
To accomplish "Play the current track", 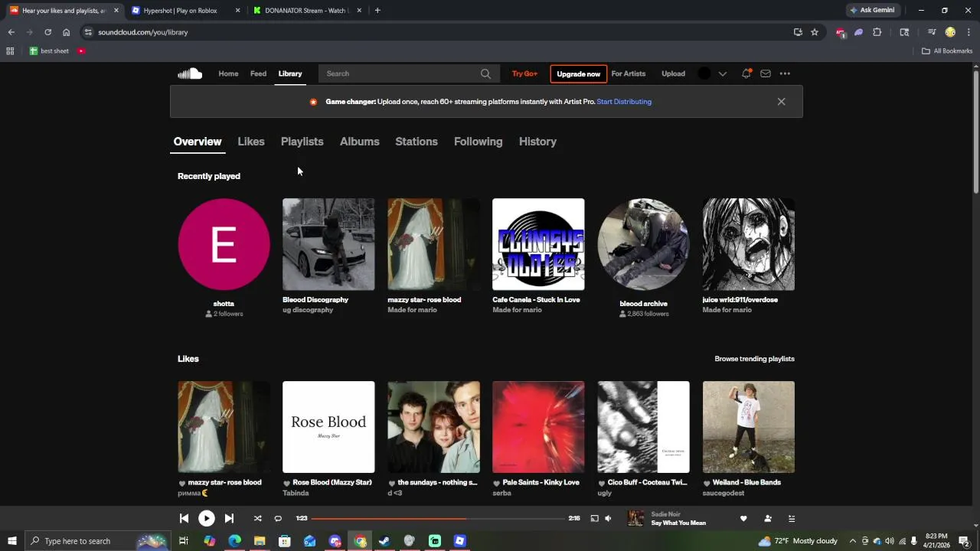I will pos(207,518).
